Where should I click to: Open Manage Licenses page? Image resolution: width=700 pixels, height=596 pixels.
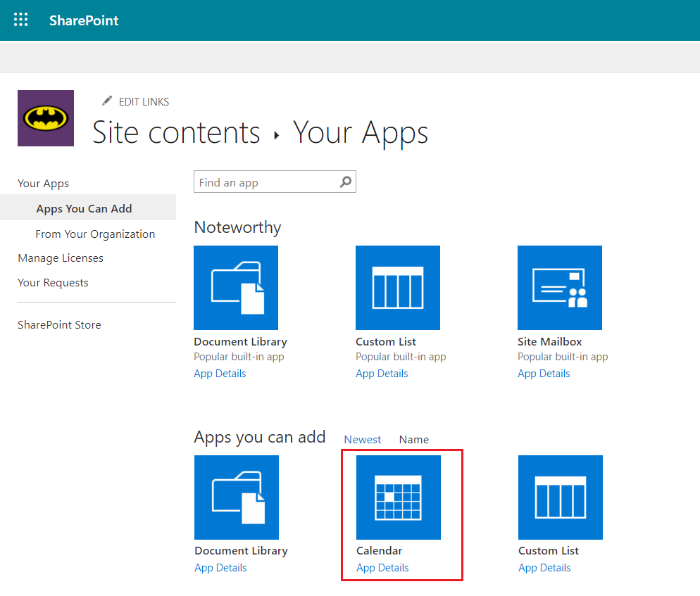[x=61, y=258]
